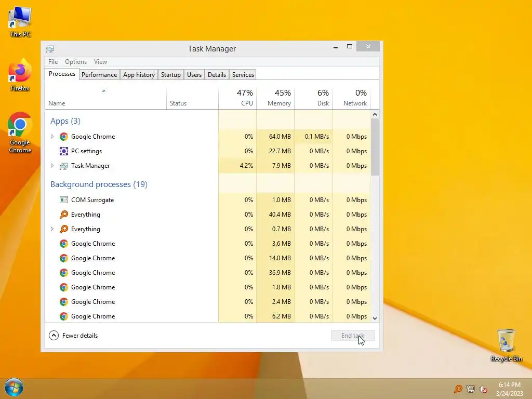This screenshot has height=399, width=532.
Task: Sort processes by Memory column header
Action: 275,98
